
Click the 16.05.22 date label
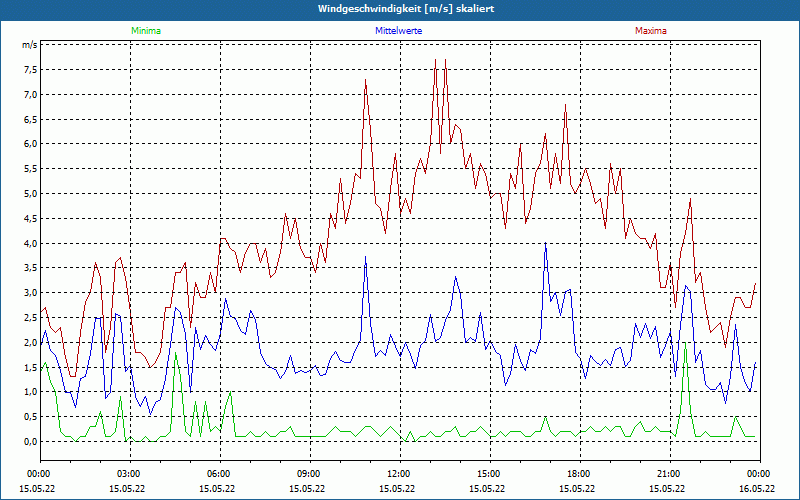[757, 488]
